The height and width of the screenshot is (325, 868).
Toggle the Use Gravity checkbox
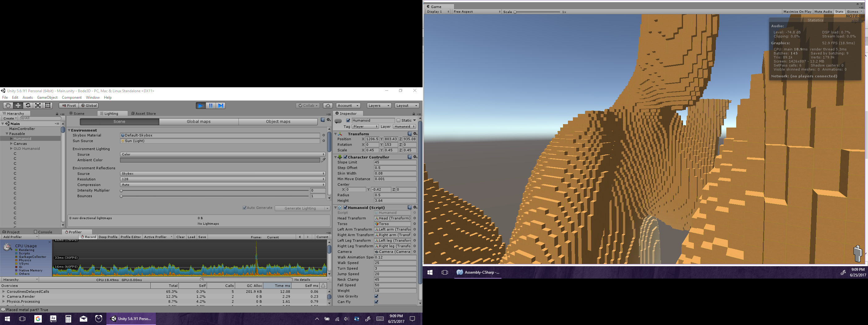(x=376, y=296)
